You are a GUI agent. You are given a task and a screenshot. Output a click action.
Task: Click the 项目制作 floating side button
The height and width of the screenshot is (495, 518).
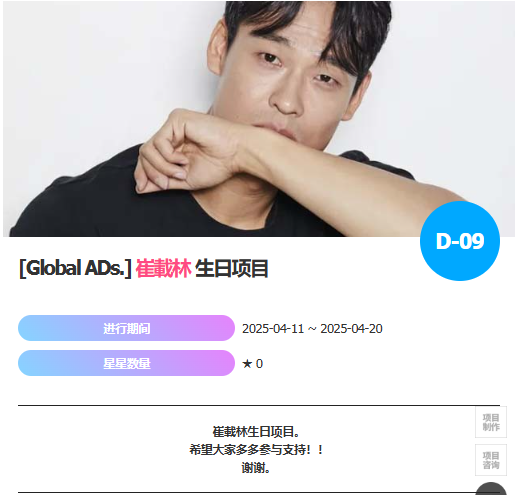(491, 422)
